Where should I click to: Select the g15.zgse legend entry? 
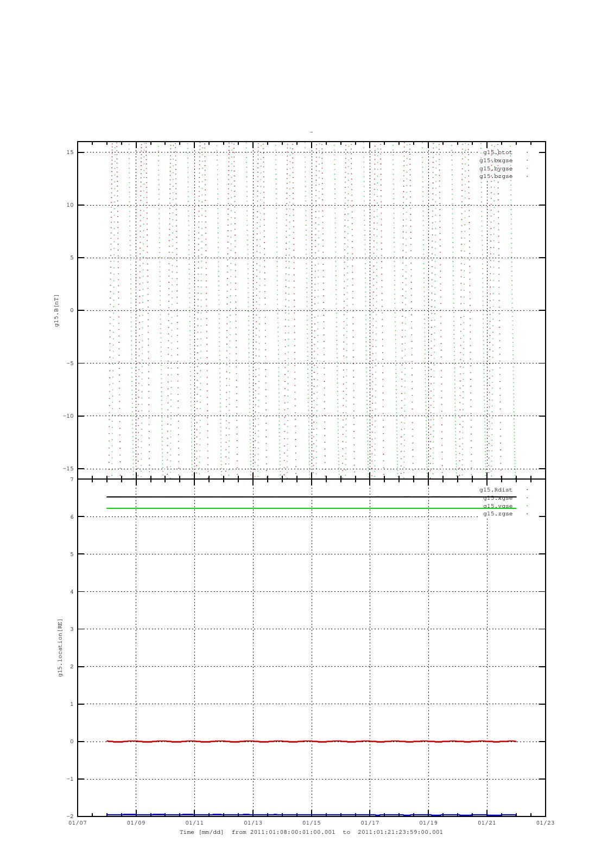pos(497,514)
